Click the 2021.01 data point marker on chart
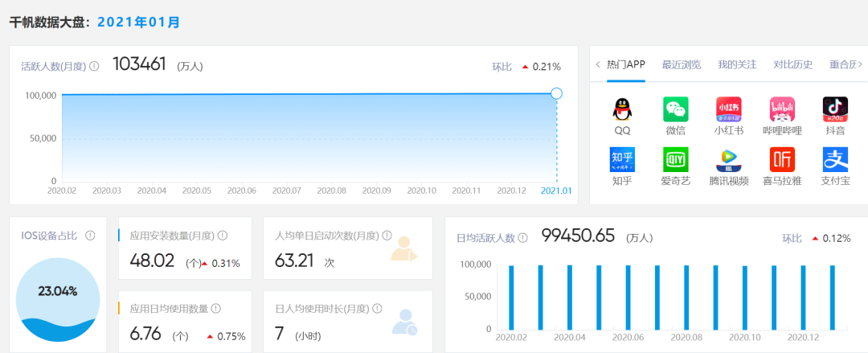868x353 pixels. (556, 93)
